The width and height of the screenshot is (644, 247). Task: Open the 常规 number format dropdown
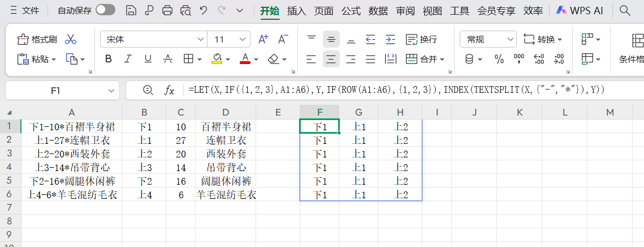pyautogui.click(x=511, y=39)
